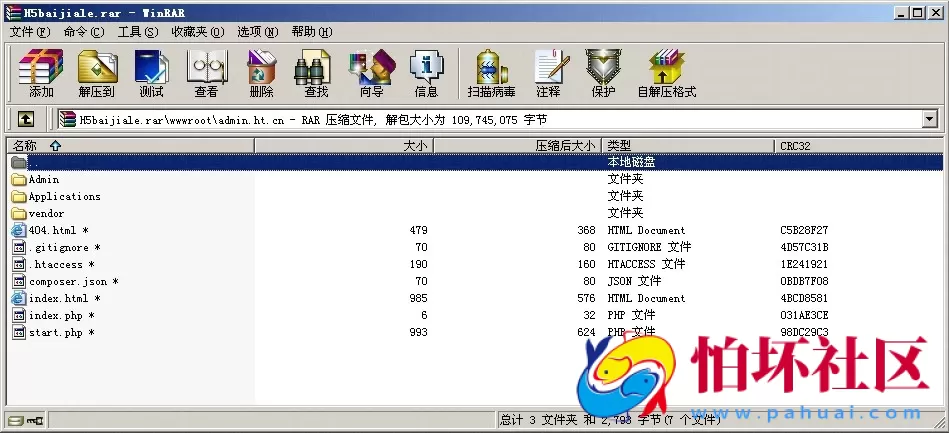This screenshot has width=949, height=433.
Task: Click CRC32 value 031AE3CE
Action: tap(804, 315)
